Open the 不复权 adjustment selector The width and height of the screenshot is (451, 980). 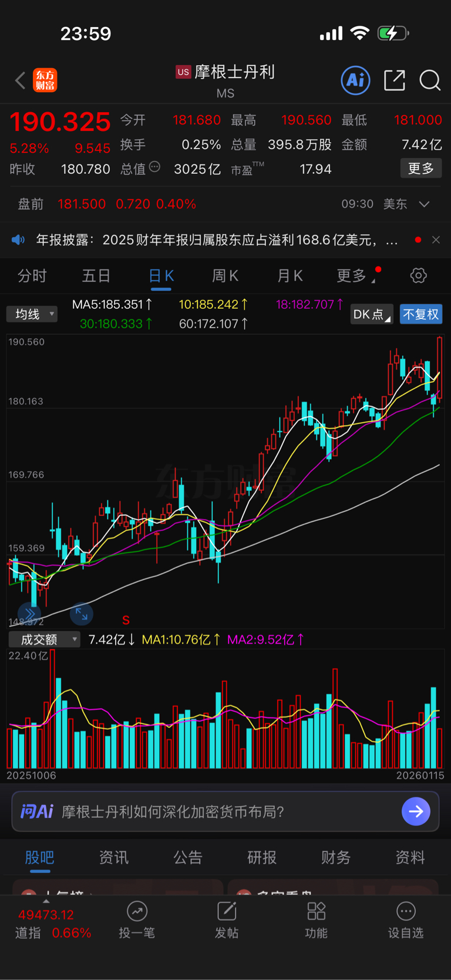click(421, 314)
